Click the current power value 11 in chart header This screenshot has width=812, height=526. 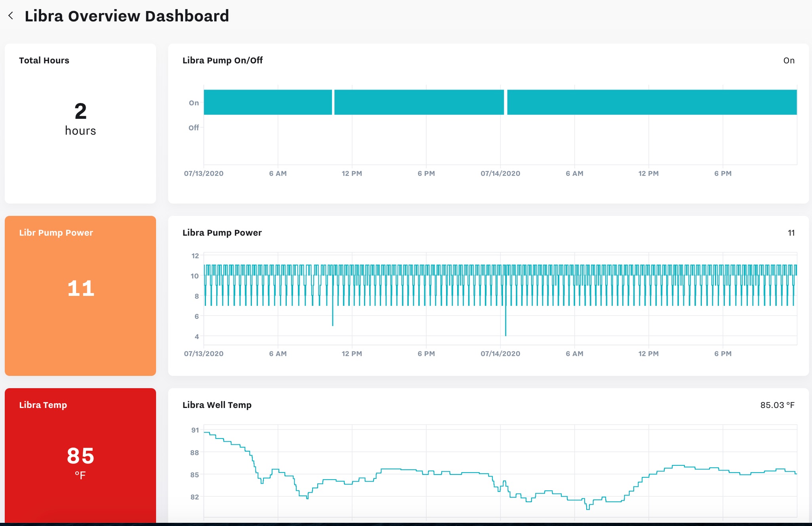pos(791,233)
